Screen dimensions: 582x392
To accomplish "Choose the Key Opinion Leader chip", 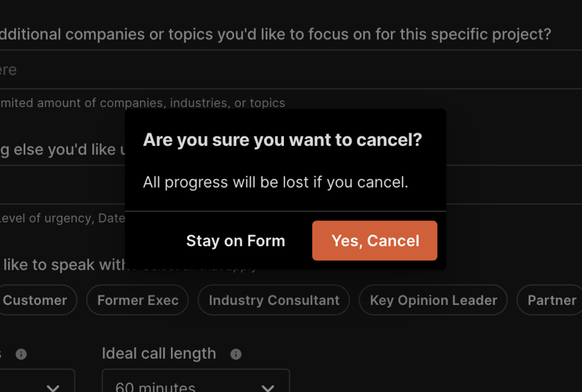I will pyautogui.click(x=433, y=300).
